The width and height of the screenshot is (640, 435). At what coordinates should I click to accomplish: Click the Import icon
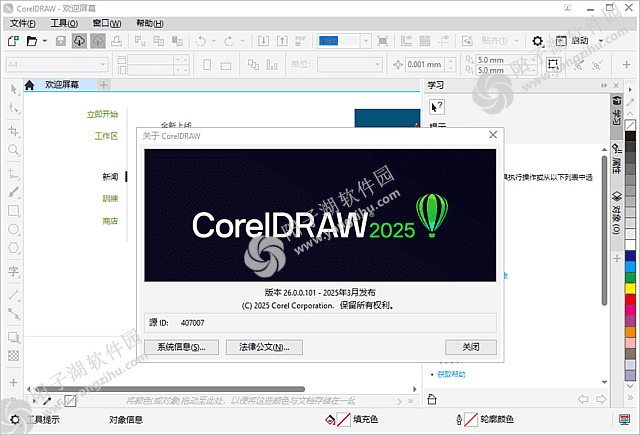[263, 41]
